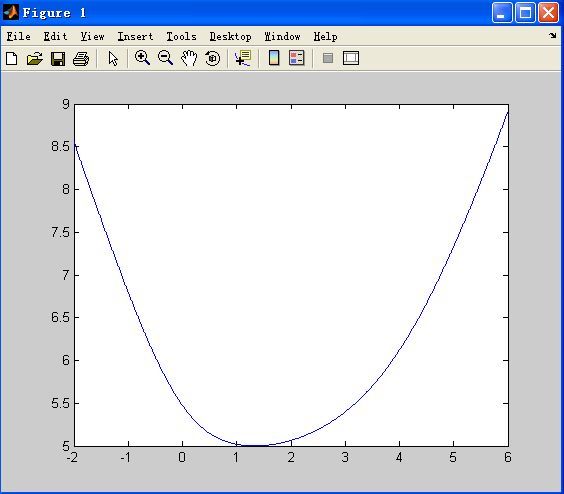564x494 pixels.
Task: Hide plot tools with the gray square icon
Action: click(328, 58)
